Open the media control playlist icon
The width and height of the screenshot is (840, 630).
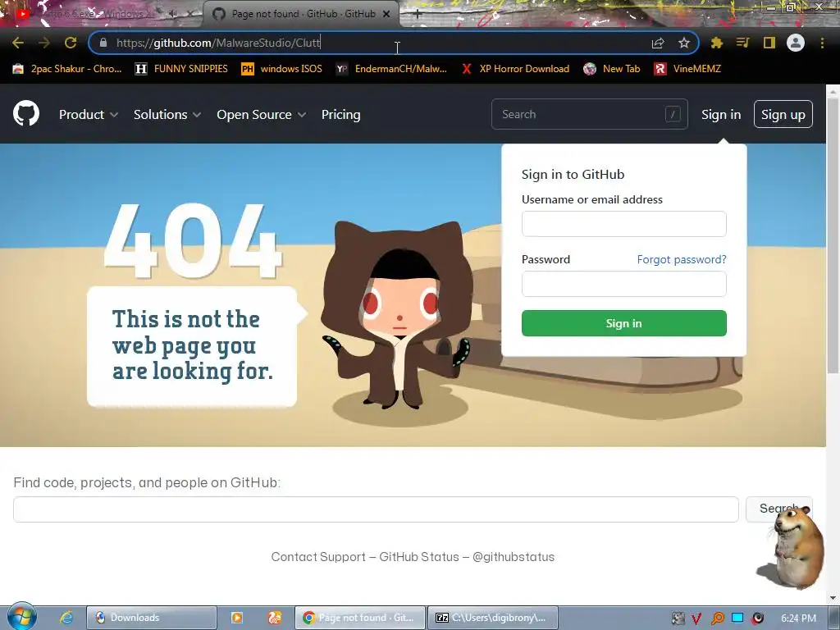(x=742, y=43)
